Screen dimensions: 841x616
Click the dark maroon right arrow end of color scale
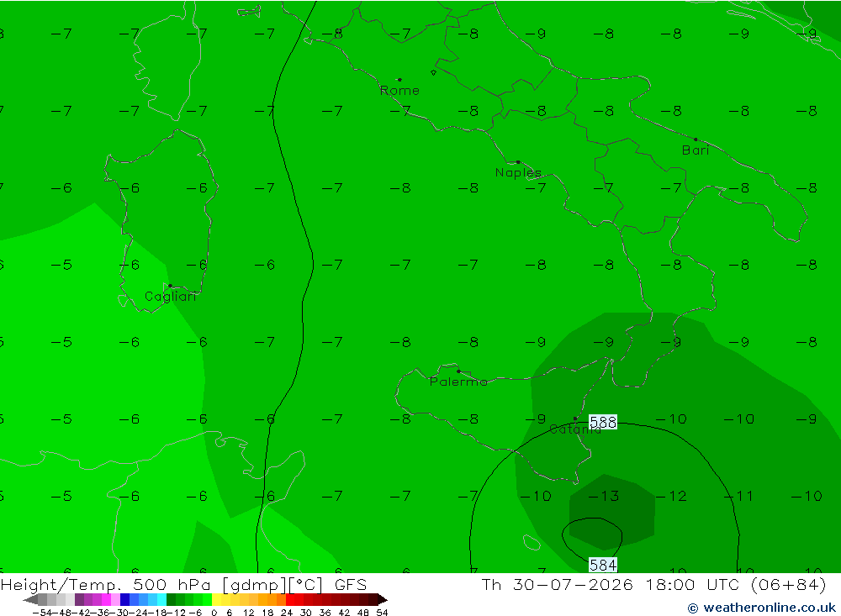[x=382, y=599]
